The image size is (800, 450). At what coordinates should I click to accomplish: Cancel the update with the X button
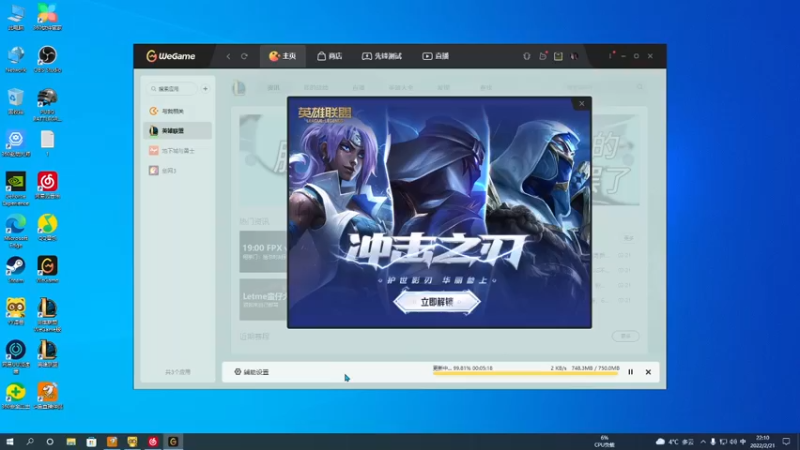click(x=648, y=372)
